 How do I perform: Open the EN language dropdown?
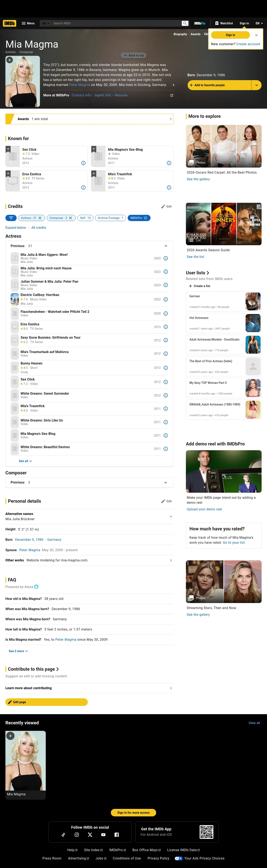(x=259, y=23)
